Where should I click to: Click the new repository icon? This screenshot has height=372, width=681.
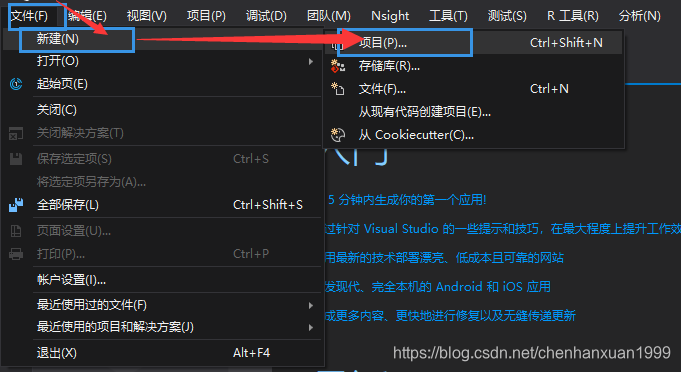338,66
